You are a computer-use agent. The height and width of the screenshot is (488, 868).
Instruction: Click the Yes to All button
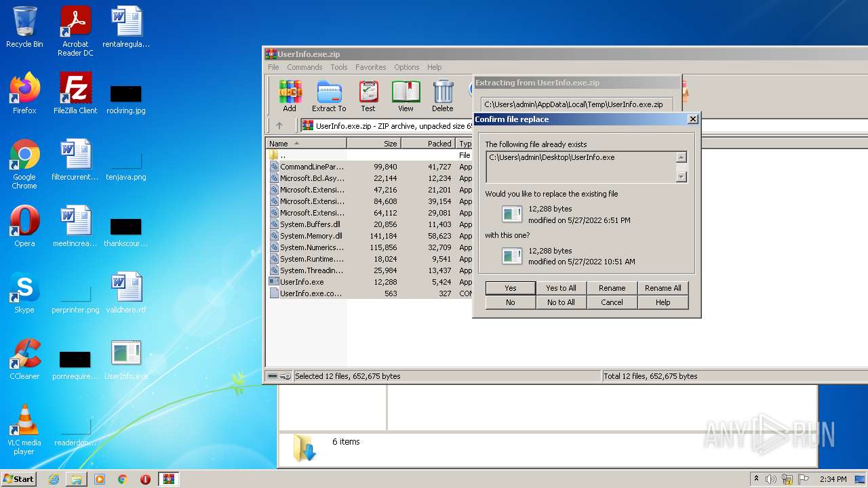point(561,288)
